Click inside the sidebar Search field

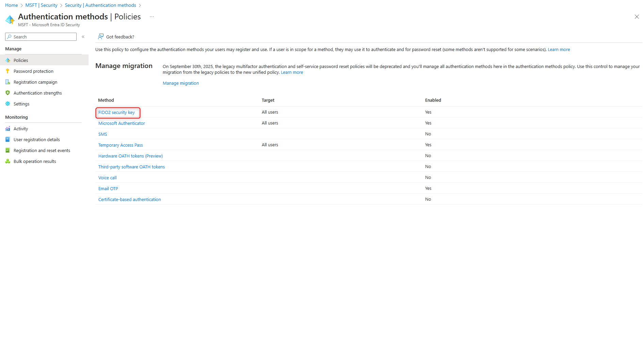tap(41, 37)
